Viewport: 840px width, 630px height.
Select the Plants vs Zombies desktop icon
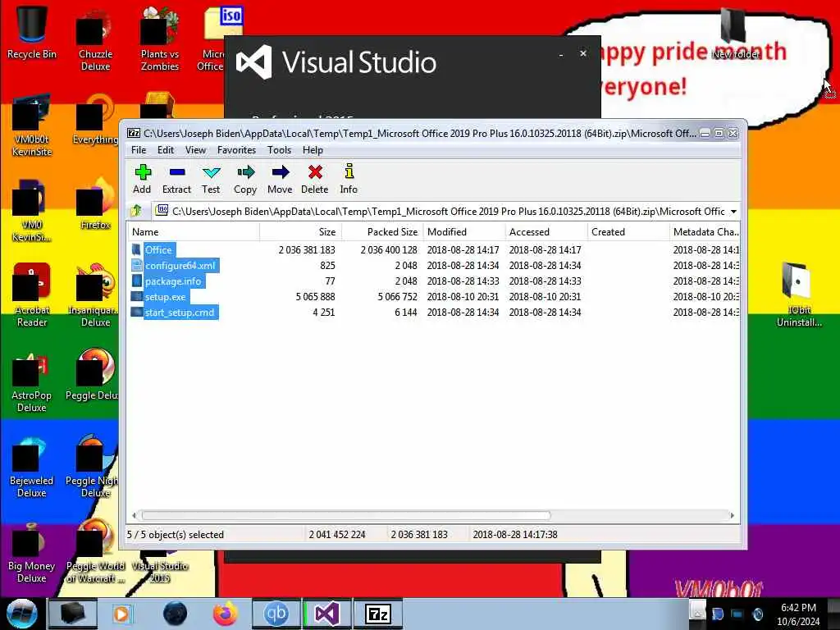[x=159, y=40]
